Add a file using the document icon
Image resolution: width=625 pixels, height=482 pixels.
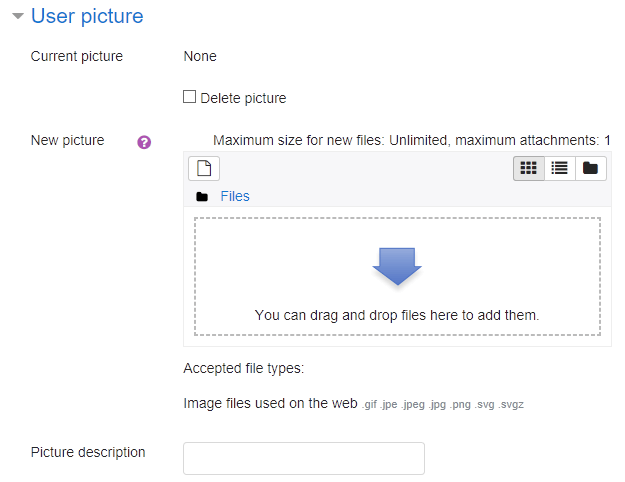[204, 168]
